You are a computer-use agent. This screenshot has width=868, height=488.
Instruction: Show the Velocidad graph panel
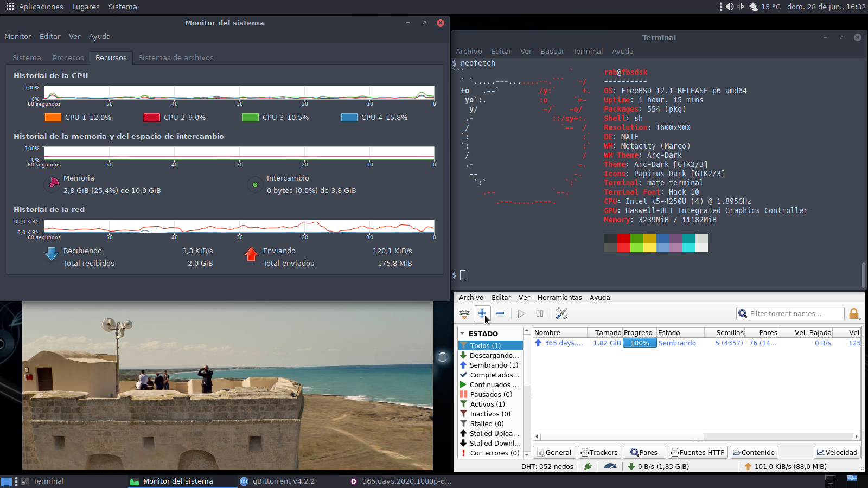tap(837, 452)
